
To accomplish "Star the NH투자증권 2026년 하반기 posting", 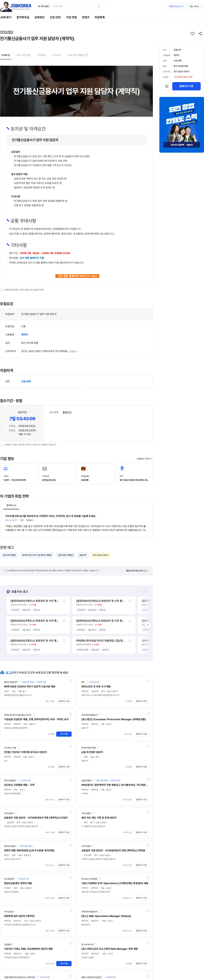I will click(x=71, y=681).
